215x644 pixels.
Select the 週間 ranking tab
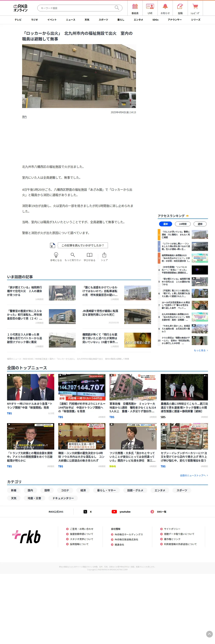click(x=200, y=224)
